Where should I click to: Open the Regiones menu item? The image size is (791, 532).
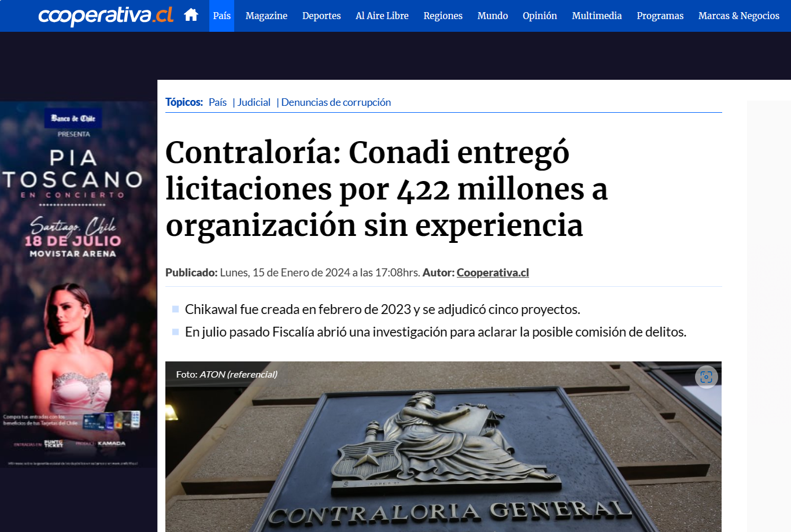click(443, 16)
